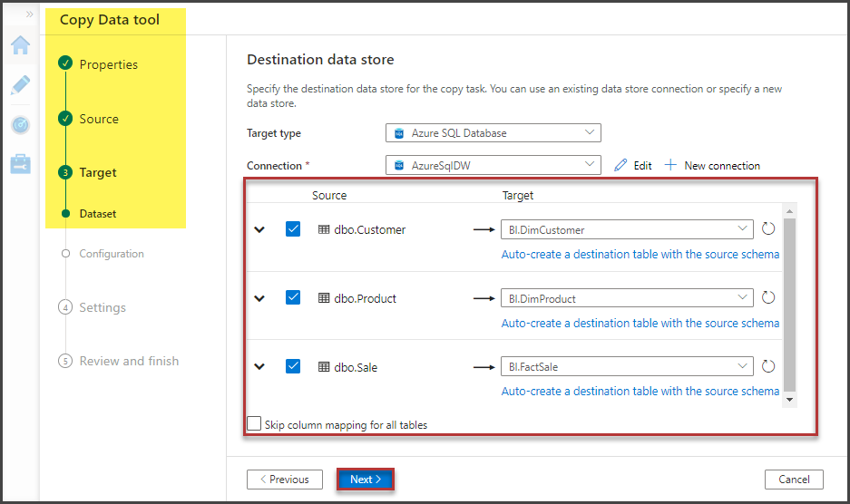Image resolution: width=850 pixels, height=504 pixels.
Task: Open the Monitor gauge icon in sidebar
Action: coord(21,125)
